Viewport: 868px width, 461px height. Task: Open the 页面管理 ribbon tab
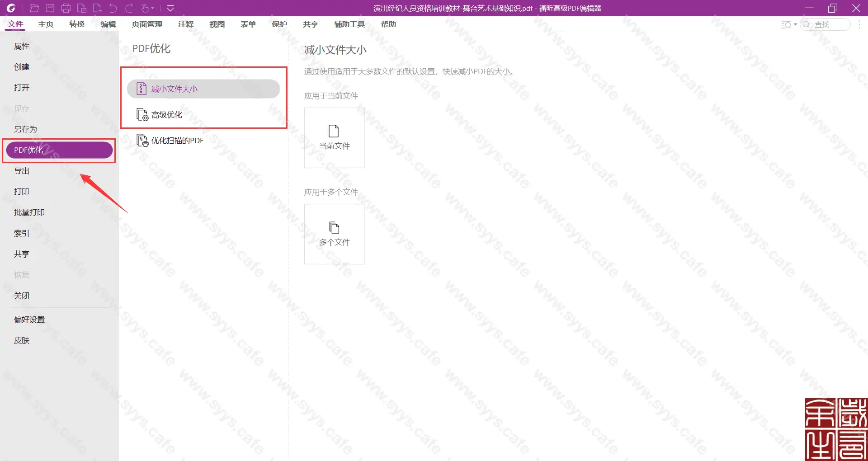tap(147, 24)
